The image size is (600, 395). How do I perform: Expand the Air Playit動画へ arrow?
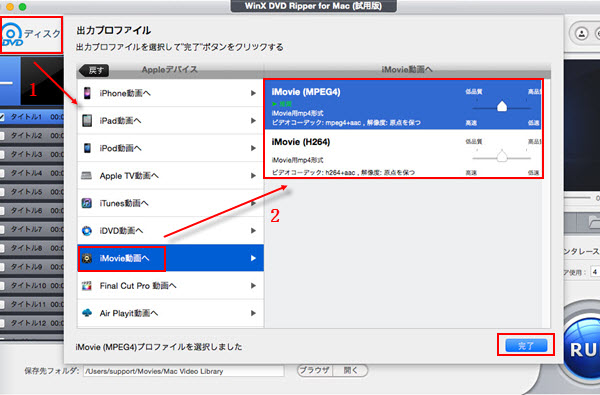tap(253, 313)
